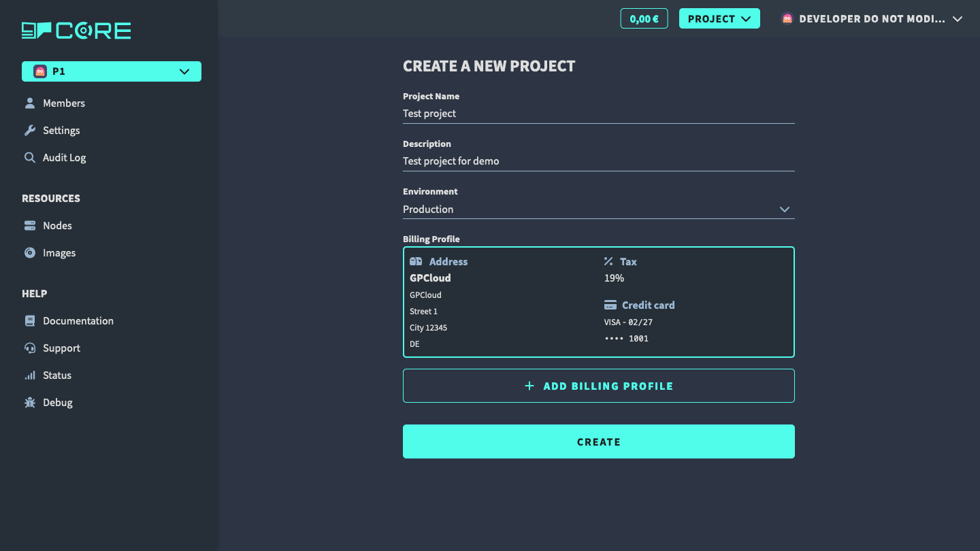Click the RESOURCES section heading

point(51,199)
